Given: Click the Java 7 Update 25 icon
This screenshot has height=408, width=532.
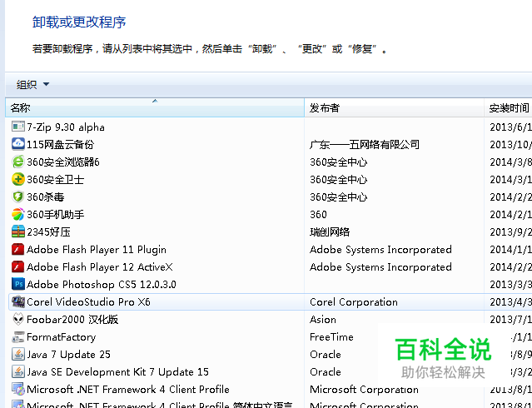Looking at the screenshot, I should [18, 354].
